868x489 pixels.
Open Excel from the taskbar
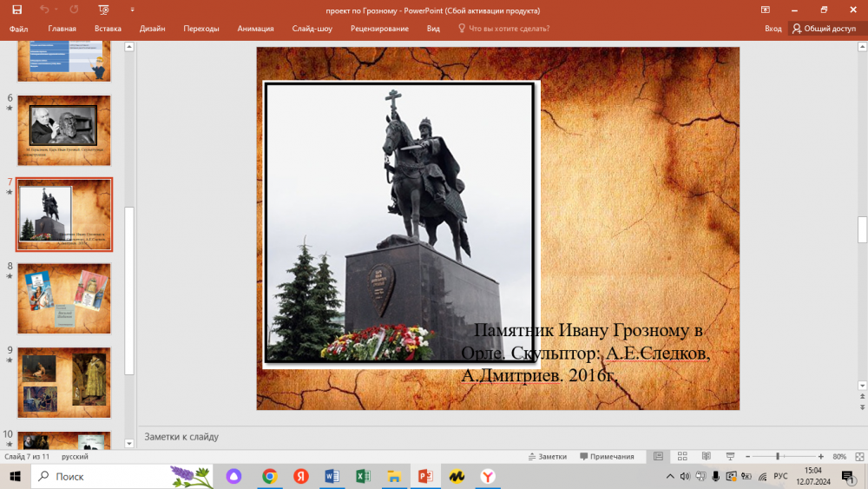(364, 476)
